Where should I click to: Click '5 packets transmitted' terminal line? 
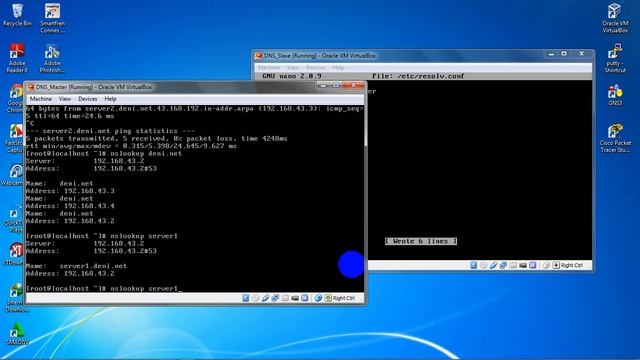coord(156,139)
